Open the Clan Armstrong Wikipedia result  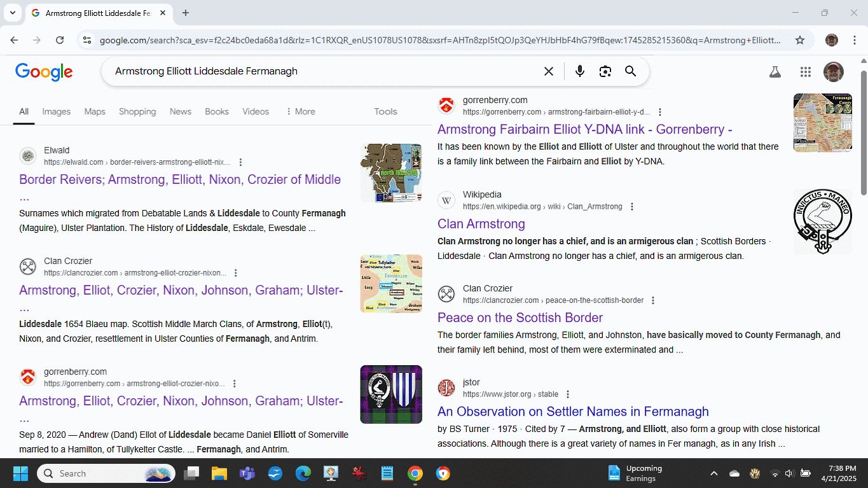coord(481,224)
